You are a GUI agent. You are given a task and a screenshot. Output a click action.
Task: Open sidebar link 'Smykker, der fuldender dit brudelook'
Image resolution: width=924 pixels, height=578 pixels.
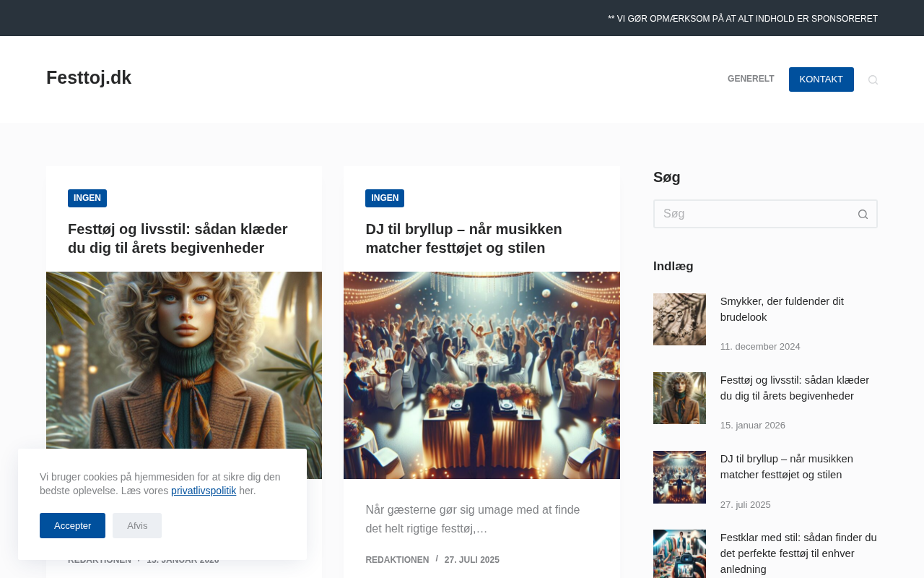782,309
